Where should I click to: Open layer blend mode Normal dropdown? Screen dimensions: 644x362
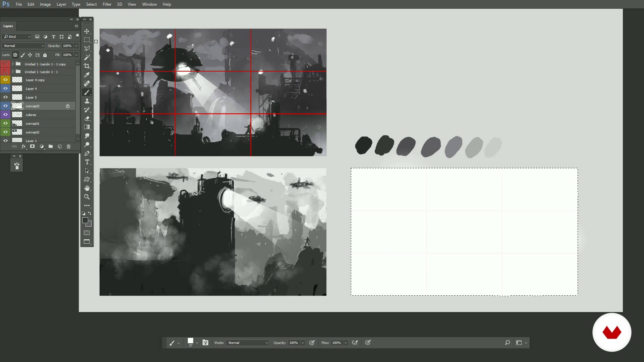(x=23, y=46)
